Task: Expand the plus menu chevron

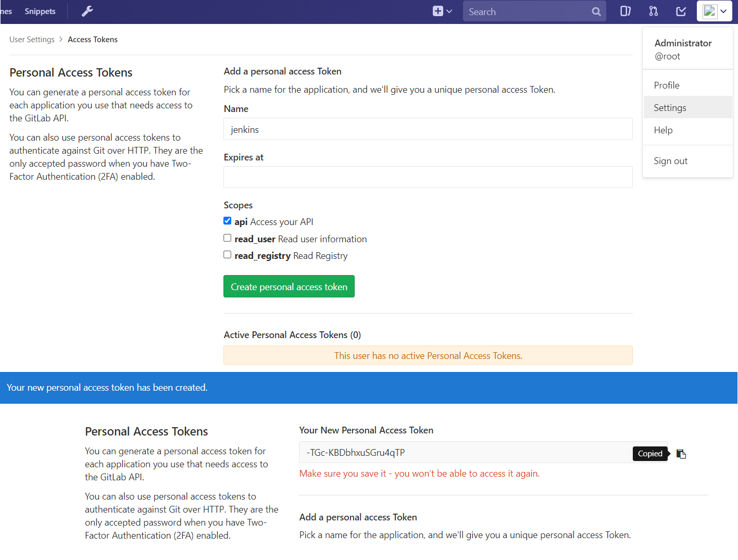Action: point(449,11)
